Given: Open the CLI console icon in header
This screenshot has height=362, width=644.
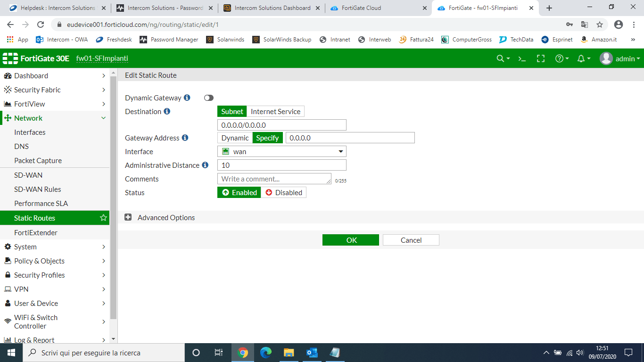Looking at the screenshot, I should [x=522, y=58].
